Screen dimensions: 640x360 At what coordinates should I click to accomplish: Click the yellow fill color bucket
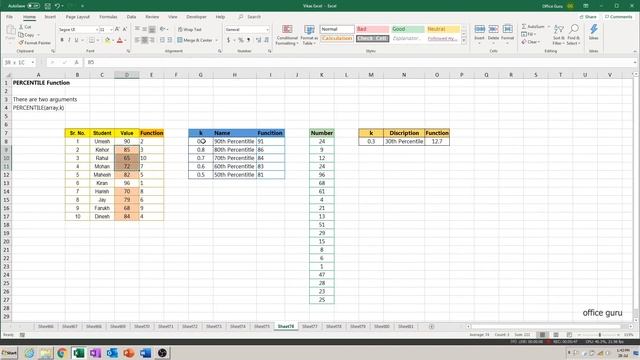107,40
